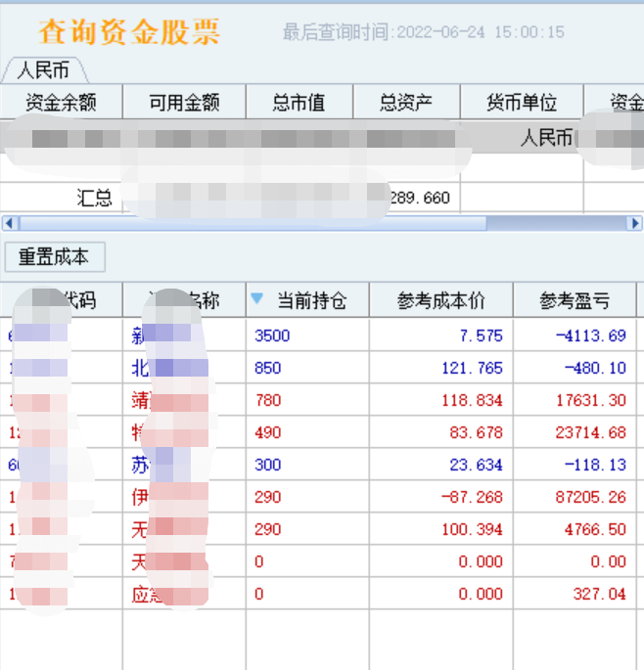This screenshot has width=644, height=670.
Task: Click cost price 118.834
Action: click(x=472, y=400)
